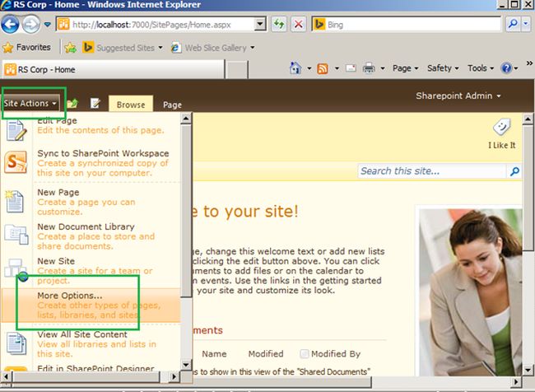The height and width of the screenshot is (392, 535).
Task: Click the Favorites button label
Action: 34,48
